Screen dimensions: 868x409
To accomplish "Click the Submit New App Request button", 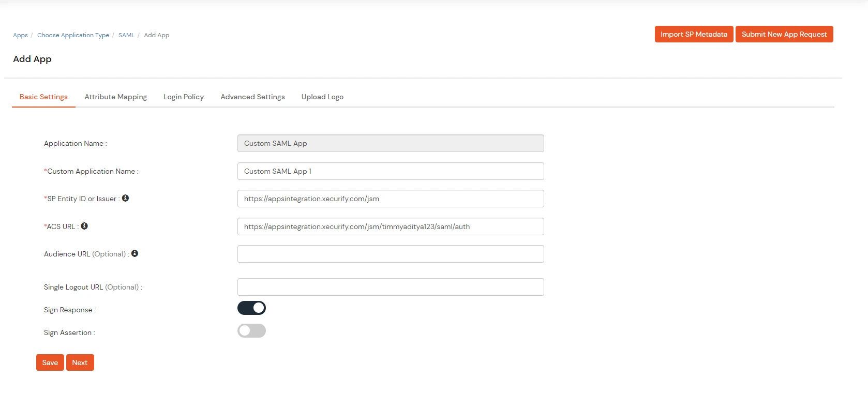I will pos(784,34).
